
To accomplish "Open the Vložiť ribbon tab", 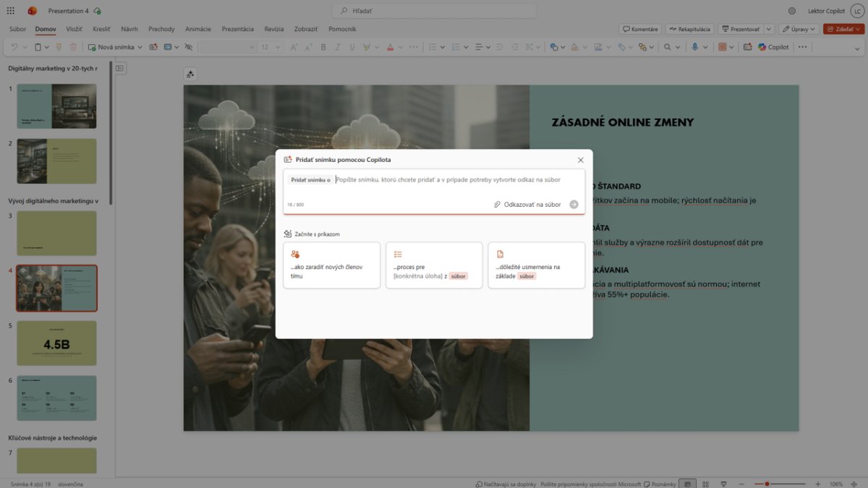I will coord(74,29).
